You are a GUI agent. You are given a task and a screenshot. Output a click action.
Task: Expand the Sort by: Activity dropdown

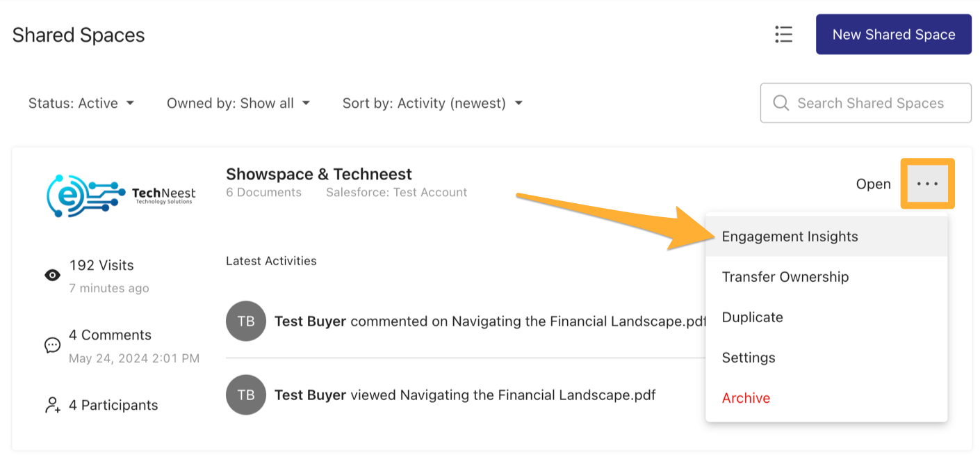pos(432,103)
